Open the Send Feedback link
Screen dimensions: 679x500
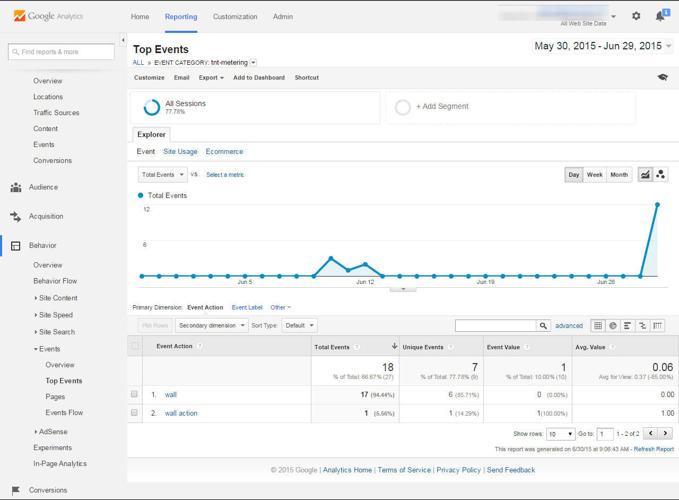pyautogui.click(x=510, y=470)
